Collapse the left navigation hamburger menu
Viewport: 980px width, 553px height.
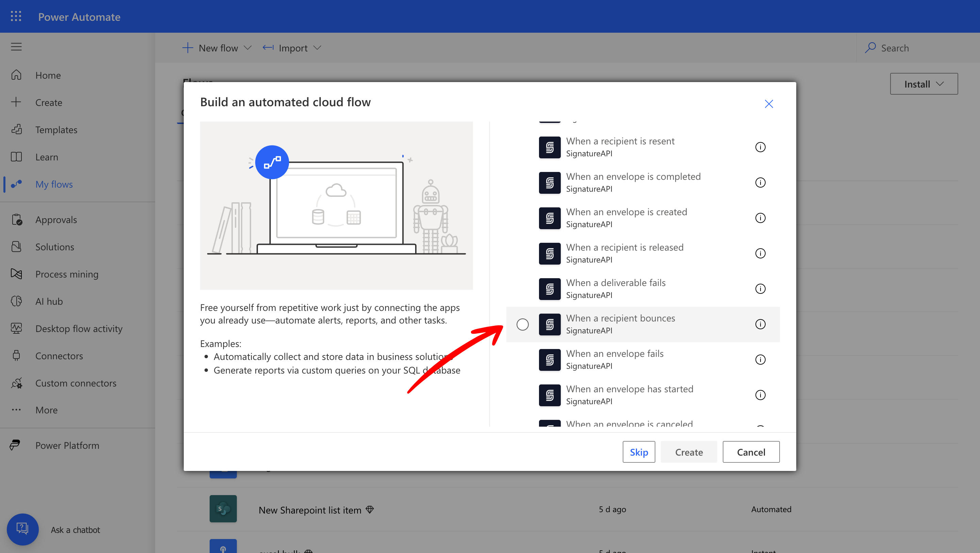16,46
